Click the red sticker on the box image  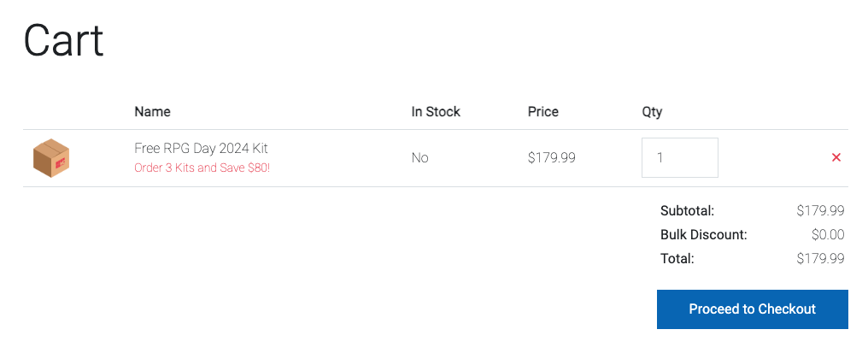click(x=61, y=162)
